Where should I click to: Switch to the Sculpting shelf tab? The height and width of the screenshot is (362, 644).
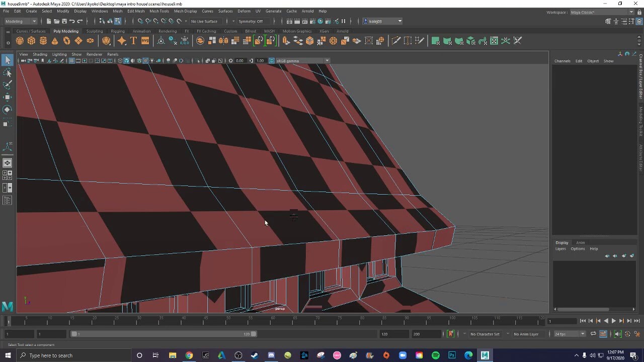tap(95, 31)
